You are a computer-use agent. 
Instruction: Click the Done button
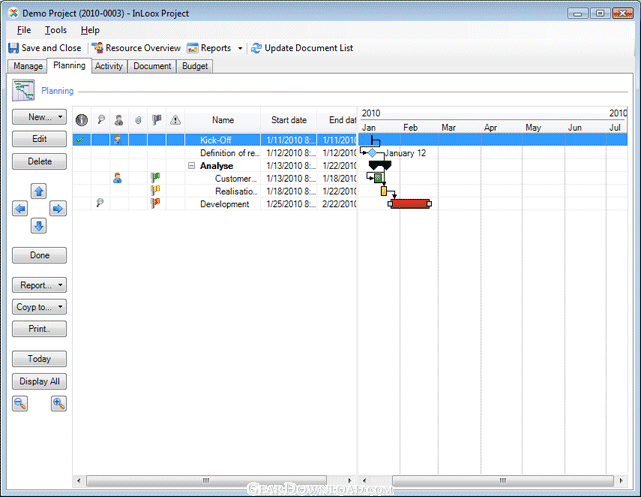click(39, 255)
